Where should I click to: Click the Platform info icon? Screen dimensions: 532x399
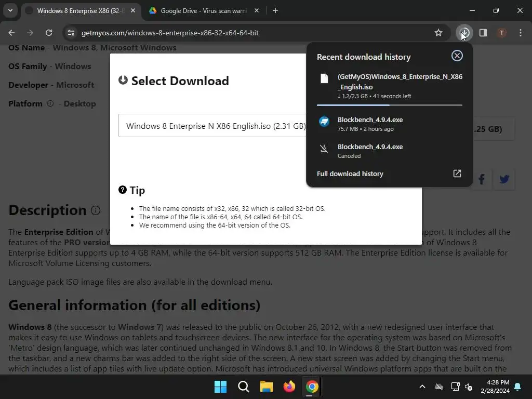[x=50, y=103]
